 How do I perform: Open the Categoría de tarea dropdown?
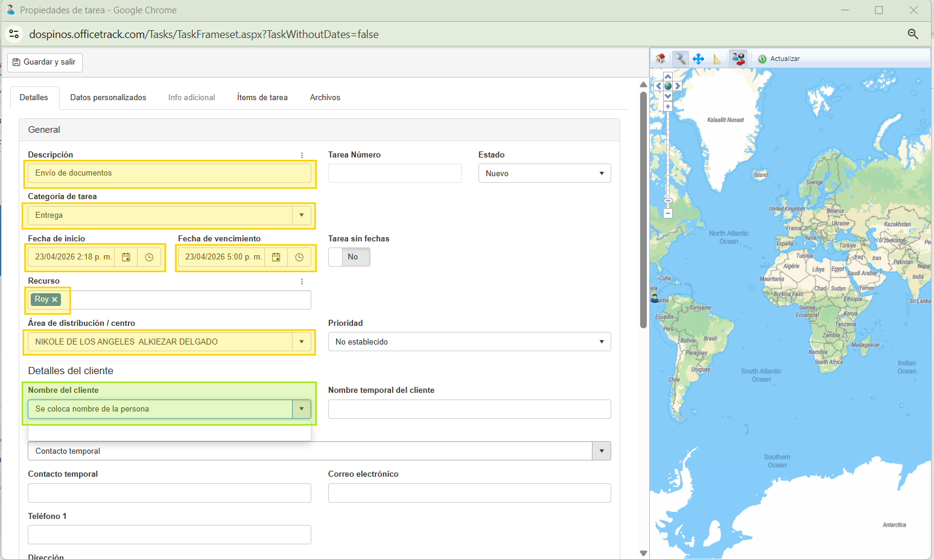coord(302,215)
